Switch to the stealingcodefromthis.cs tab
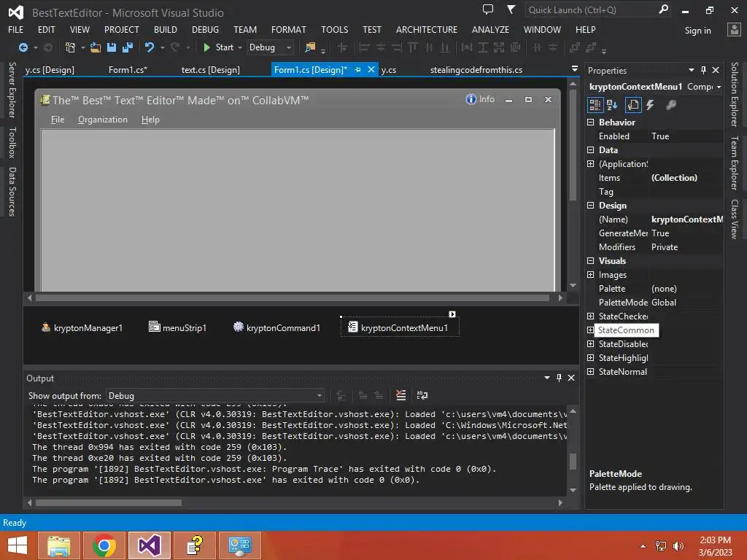747x560 pixels. 476,69
